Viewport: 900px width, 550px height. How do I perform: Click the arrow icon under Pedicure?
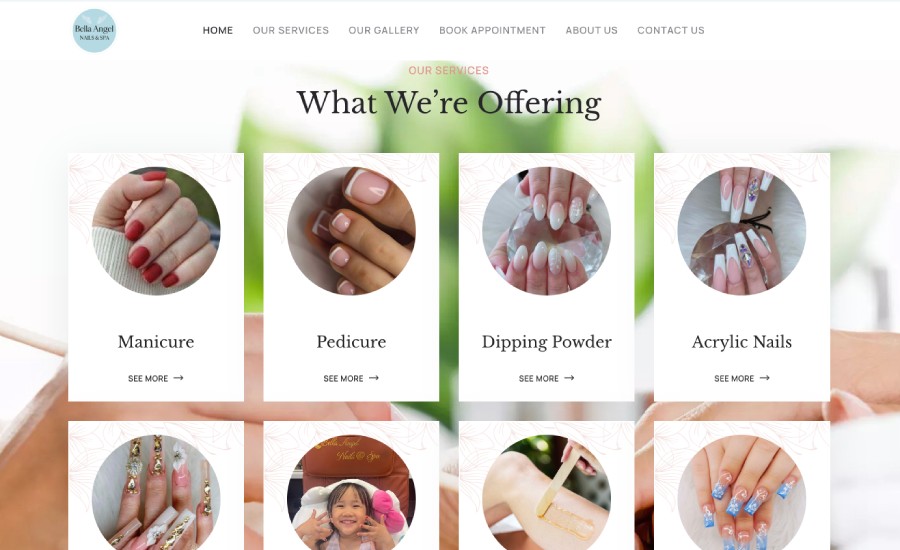374,378
